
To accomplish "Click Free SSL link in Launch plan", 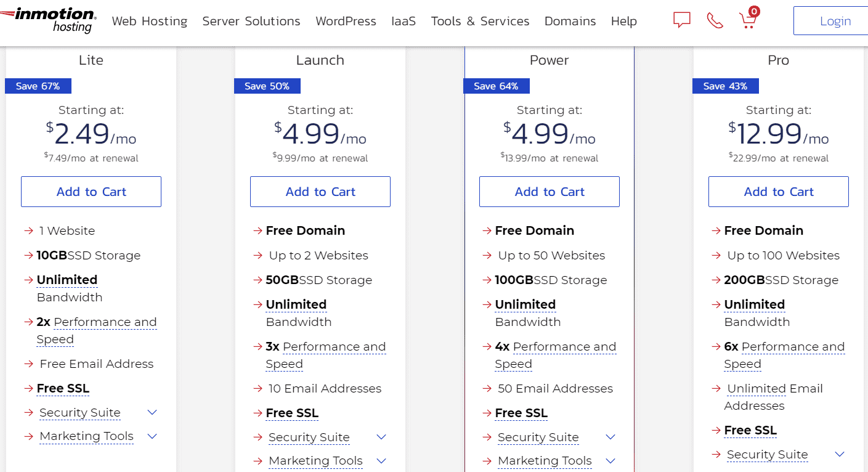I will pyautogui.click(x=292, y=413).
